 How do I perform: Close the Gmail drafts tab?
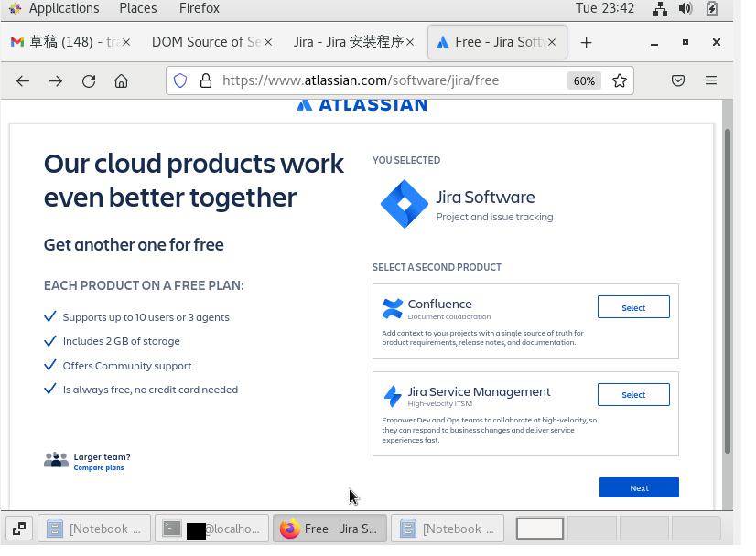pos(125,42)
